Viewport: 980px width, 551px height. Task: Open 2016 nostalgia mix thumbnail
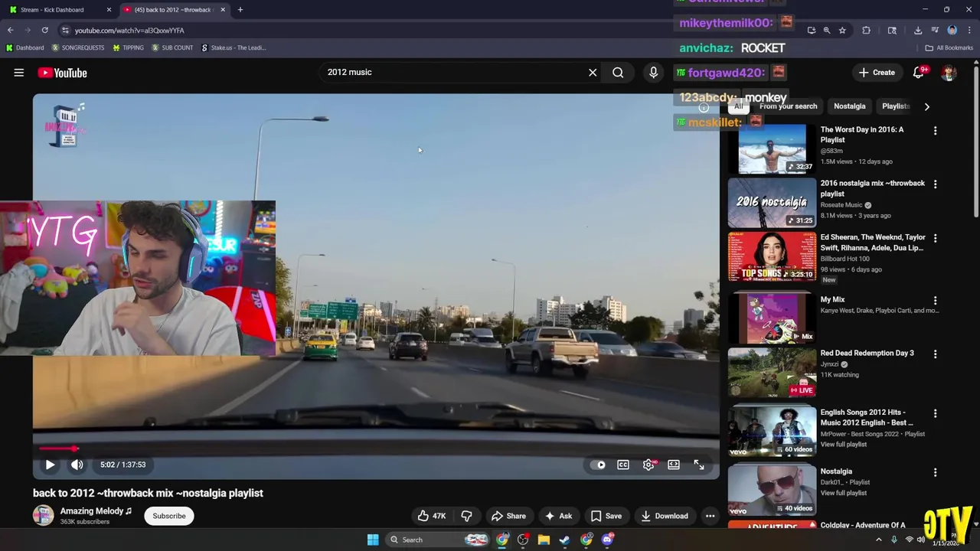(x=772, y=203)
